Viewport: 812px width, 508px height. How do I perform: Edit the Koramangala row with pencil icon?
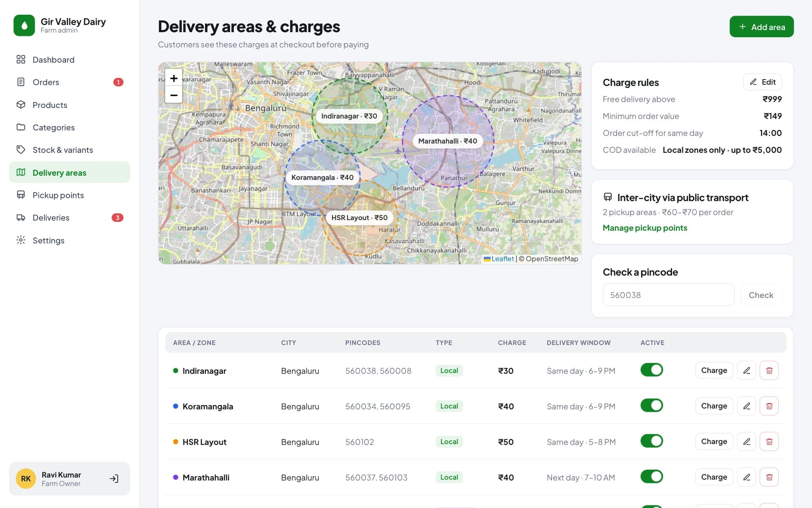click(x=746, y=406)
